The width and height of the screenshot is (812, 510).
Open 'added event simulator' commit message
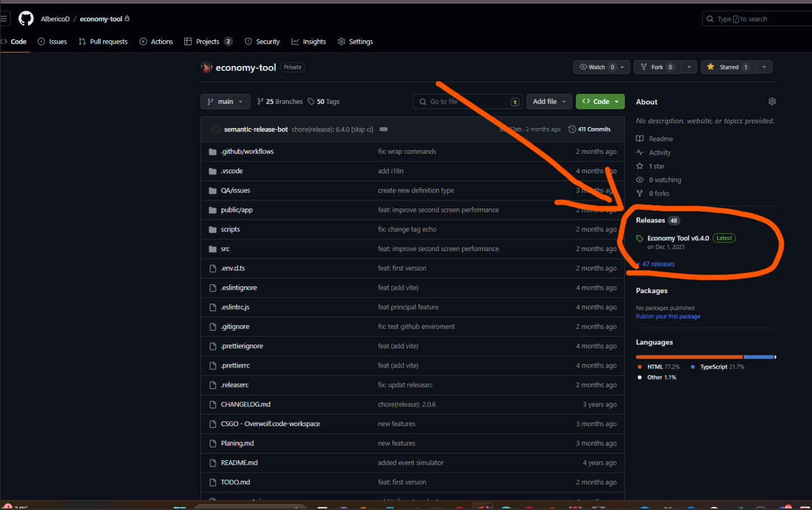[x=411, y=462]
